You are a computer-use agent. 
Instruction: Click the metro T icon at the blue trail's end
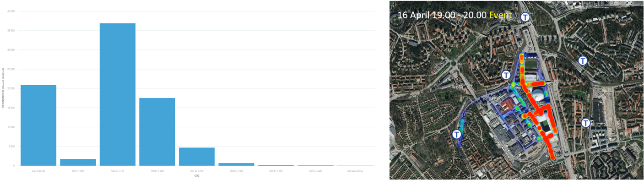coord(457,134)
